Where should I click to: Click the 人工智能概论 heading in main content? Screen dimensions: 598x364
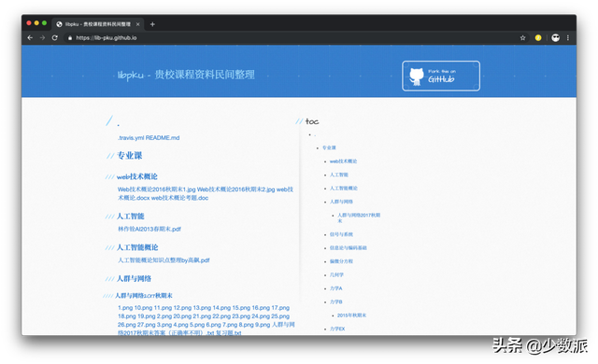137,247
